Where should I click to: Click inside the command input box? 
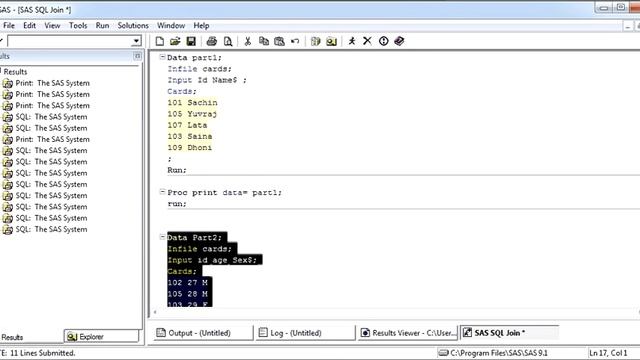tap(70, 41)
